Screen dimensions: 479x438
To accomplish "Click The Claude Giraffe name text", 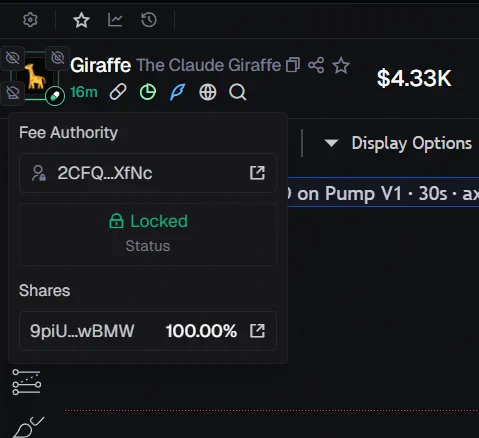I will point(209,65).
